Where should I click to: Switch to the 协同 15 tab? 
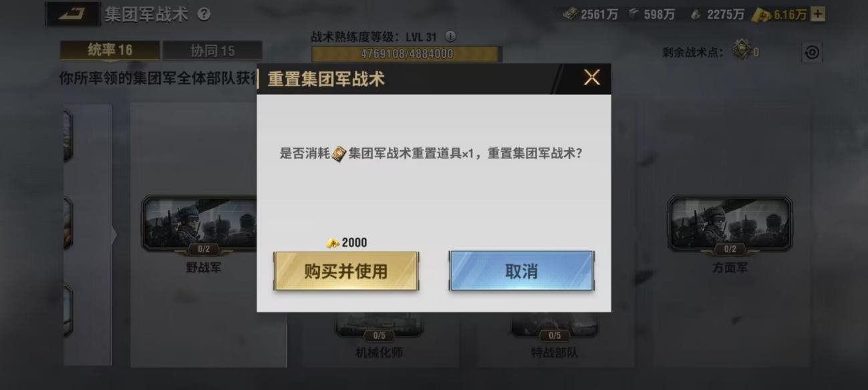(x=212, y=51)
